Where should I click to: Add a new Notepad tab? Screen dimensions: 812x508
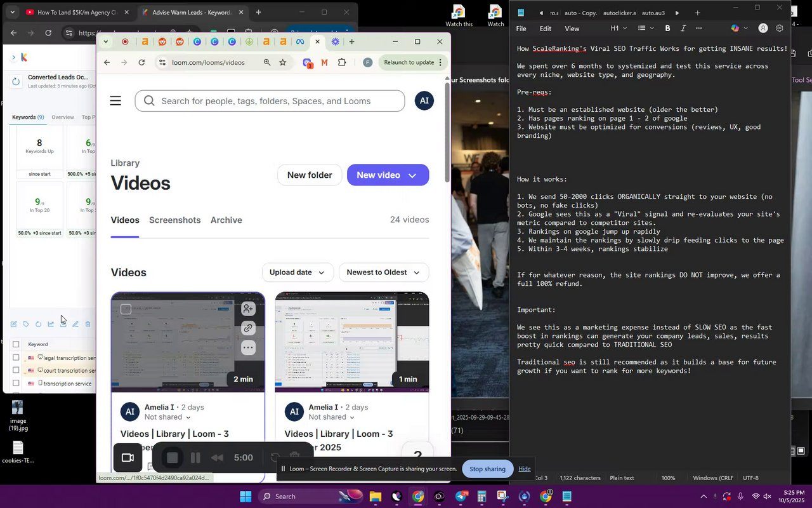697,13
